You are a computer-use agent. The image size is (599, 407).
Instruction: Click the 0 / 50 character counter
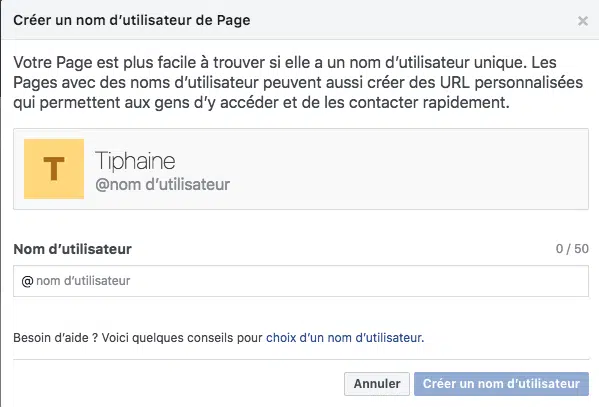coord(572,249)
